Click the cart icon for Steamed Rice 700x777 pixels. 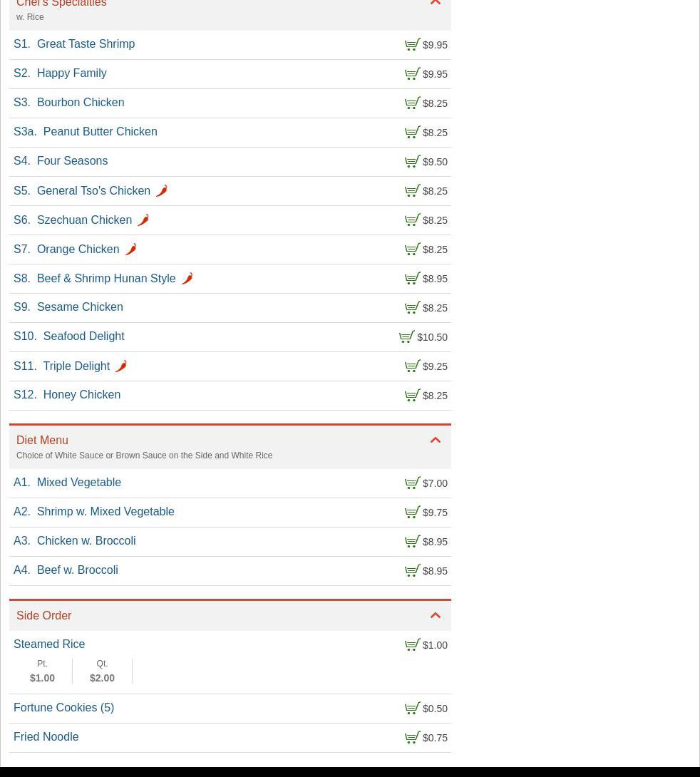(x=412, y=645)
